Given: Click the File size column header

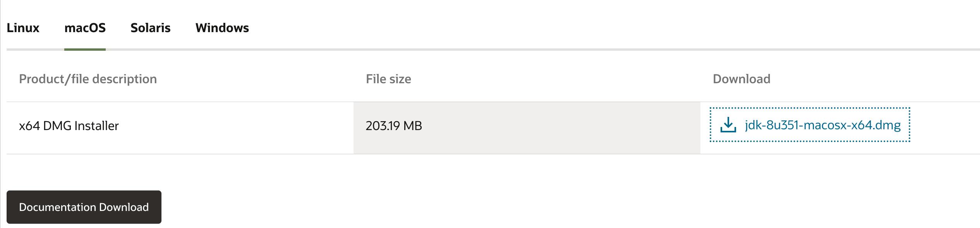Looking at the screenshot, I should point(388,79).
